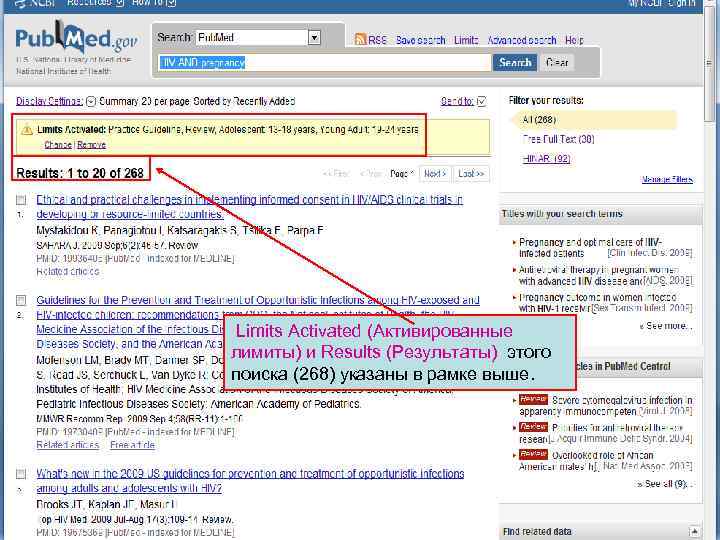
Task: Click the Review badge beside Severe cytomegalovirus
Action: tap(533, 399)
